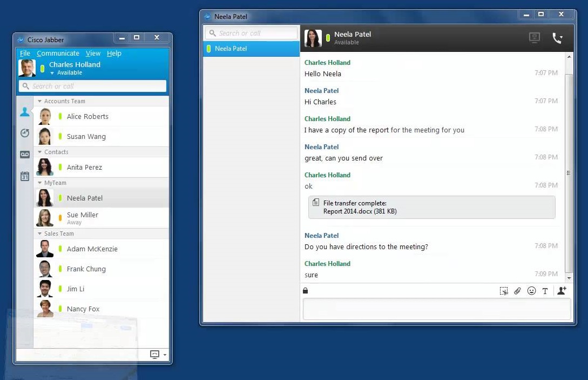Select Neela Patel in MyTeam list
The width and height of the screenshot is (588, 380).
click(102, 198)
